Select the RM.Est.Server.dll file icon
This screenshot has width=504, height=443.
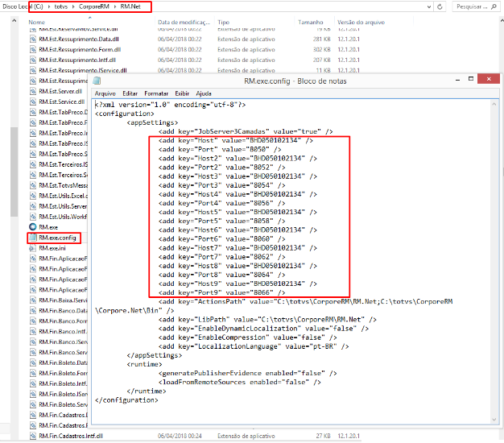coord(33,92)
